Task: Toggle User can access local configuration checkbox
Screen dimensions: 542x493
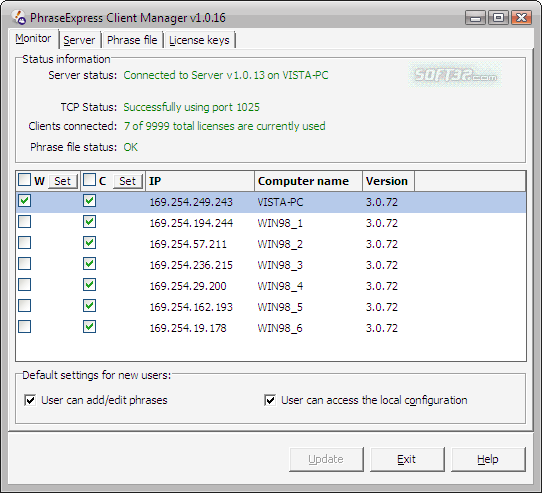Action: point(270,400)
